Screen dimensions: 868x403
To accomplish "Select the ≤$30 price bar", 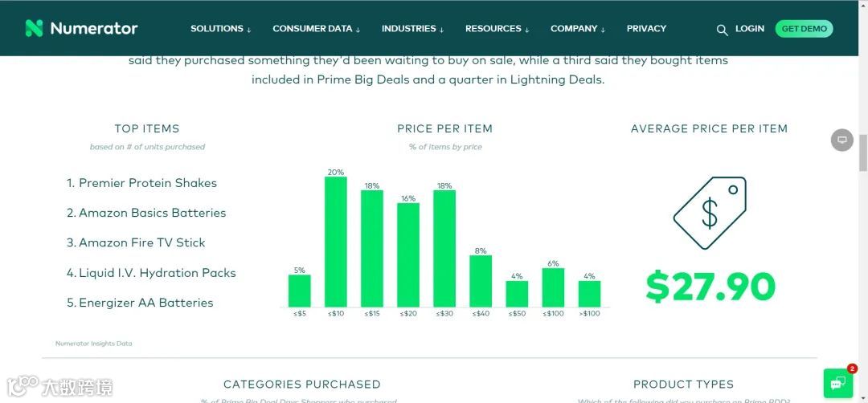I will (x=444, y=247).
